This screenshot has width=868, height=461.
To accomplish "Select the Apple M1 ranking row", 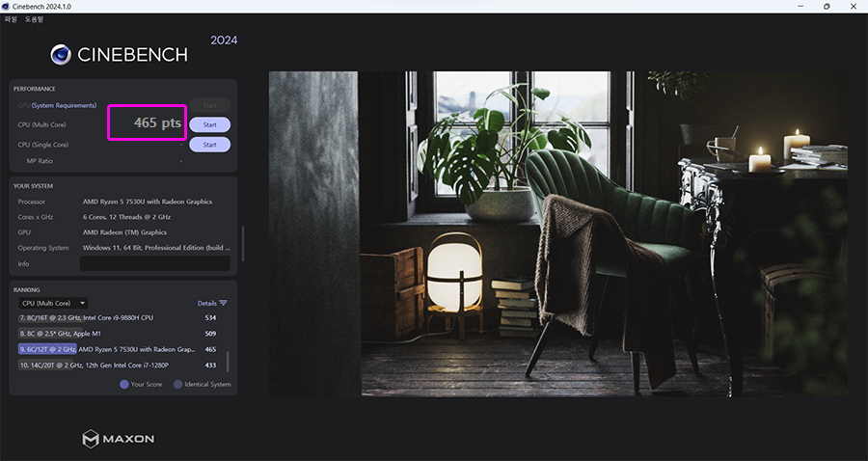I will [x=118, y=334].
